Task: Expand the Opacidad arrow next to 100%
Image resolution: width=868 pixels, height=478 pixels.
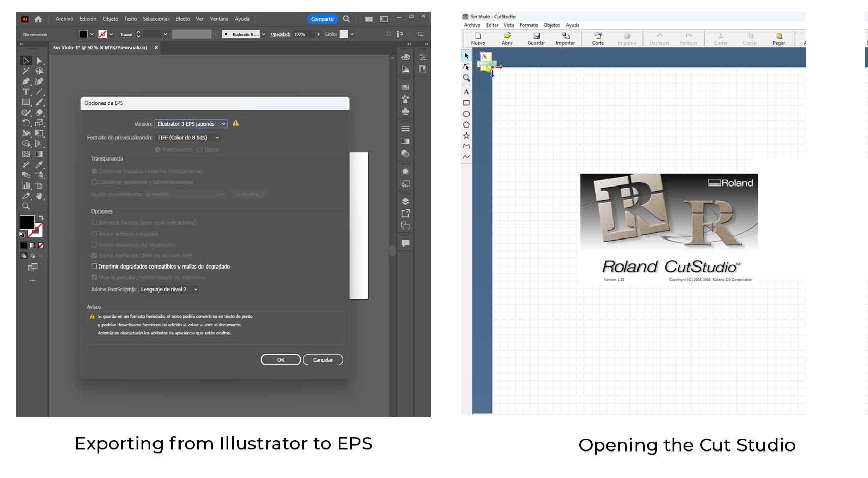Action: click(x=318, y=34)
